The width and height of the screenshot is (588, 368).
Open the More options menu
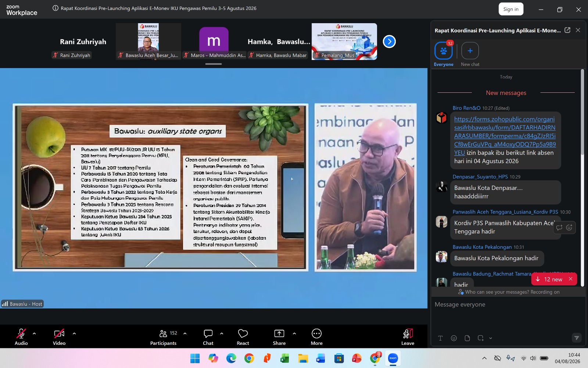point(316,337)
